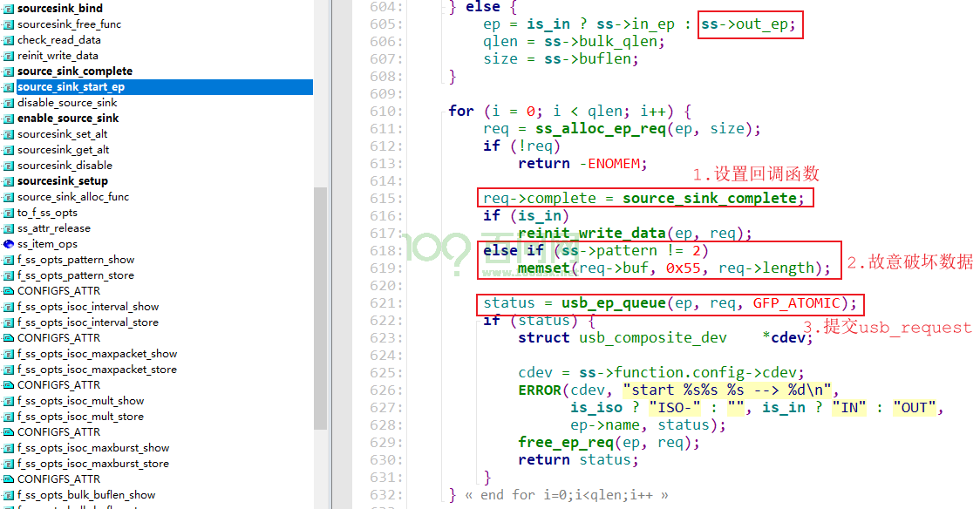
Task: Select f_ss_opts_isoc_mult_show symbol entry
Action: point(80,401)
